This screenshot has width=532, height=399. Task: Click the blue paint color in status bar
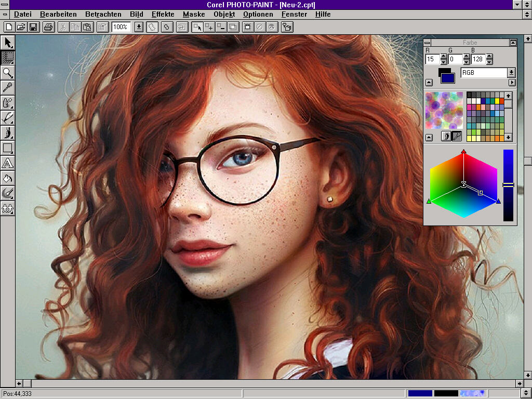click(420, 393)
